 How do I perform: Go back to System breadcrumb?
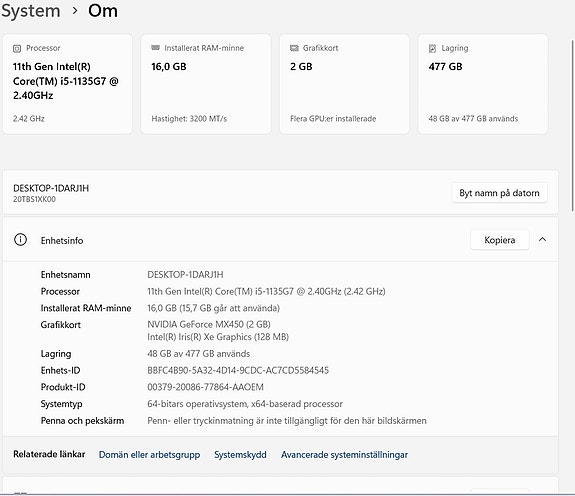click(x=31, y=11)
